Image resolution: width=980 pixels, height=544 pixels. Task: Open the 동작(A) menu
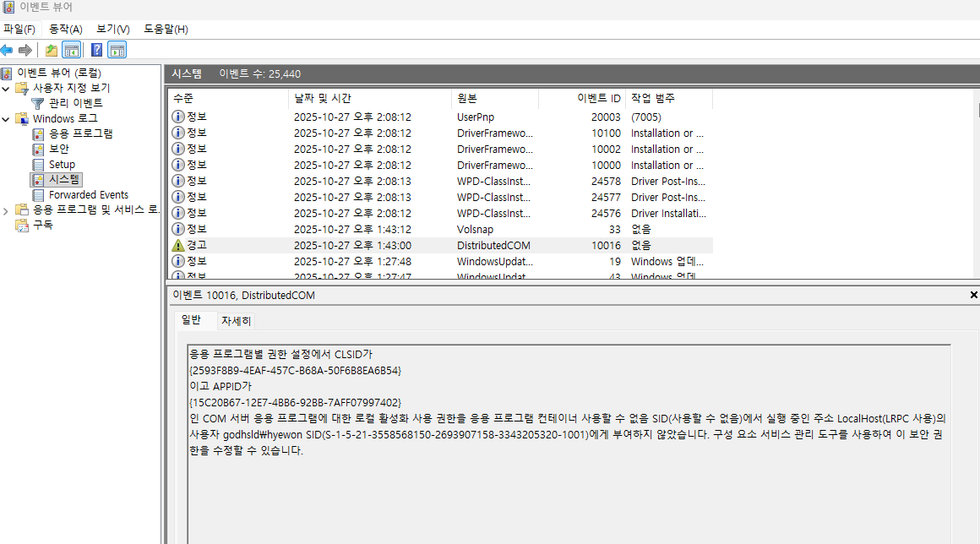click(x=66, y=29)
